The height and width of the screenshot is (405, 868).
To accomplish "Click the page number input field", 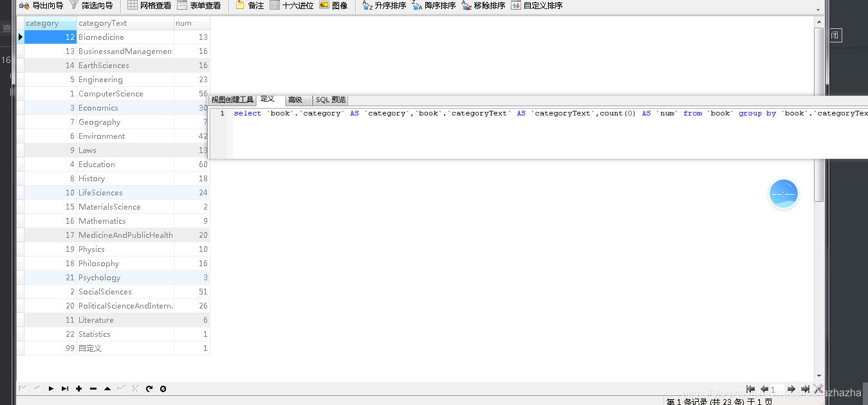I will 777,389.
